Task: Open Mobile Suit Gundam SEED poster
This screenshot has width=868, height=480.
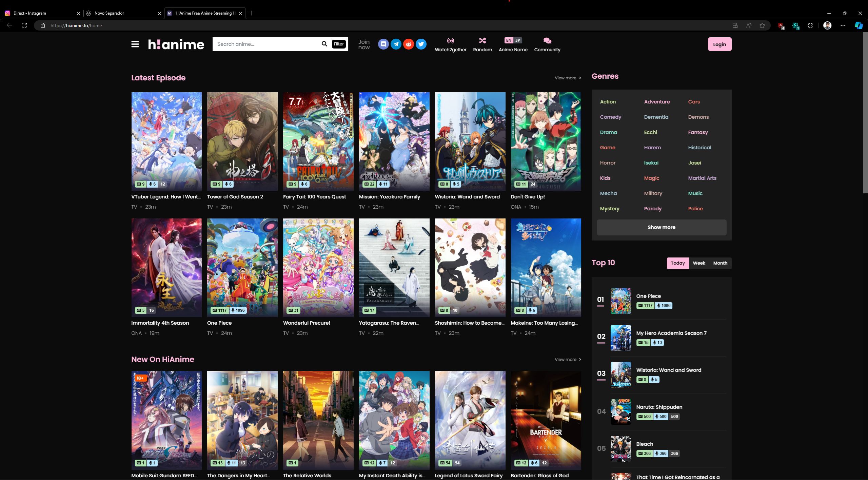Action: coord(166,420)
